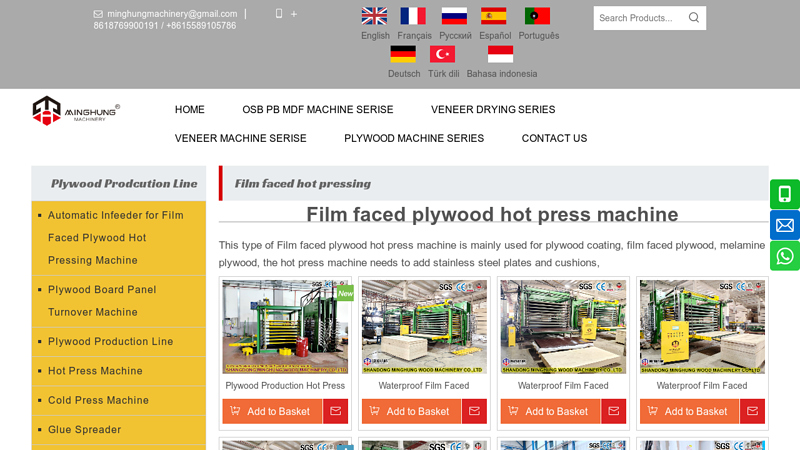The width and height of the screenshot is (800, 450).
Task: Click the English language label
Action: pos(375,36)
